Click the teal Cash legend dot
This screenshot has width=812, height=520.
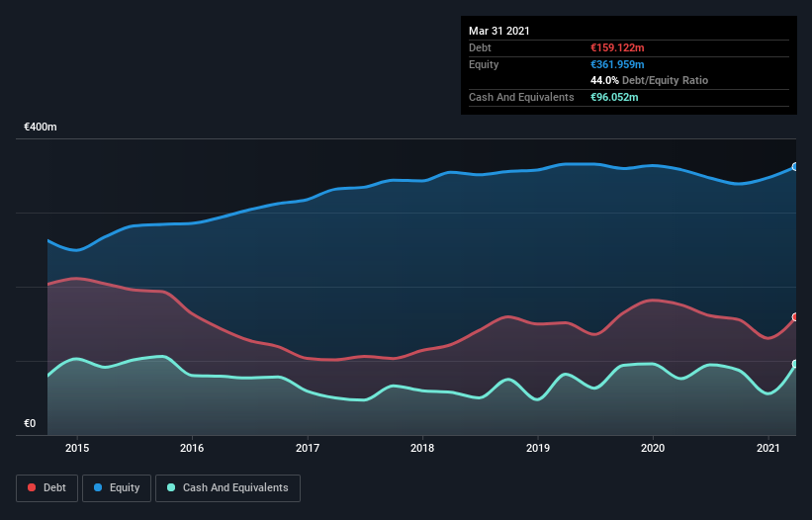coord(171,487)
